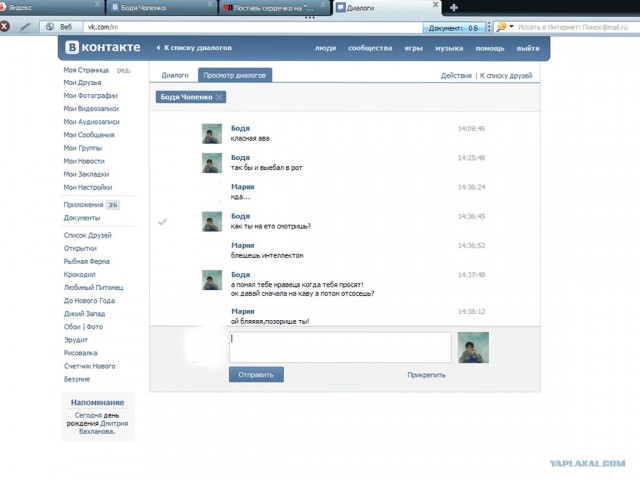Image resolution: width=640 pixels, height=480 pixels.
Task: Focus the message text input box
Action: coord(340,347)
